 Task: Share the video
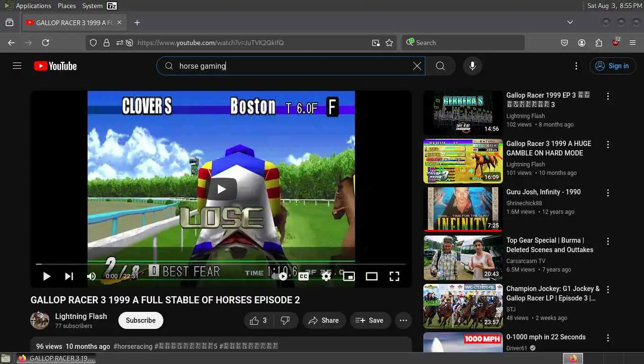324,320
